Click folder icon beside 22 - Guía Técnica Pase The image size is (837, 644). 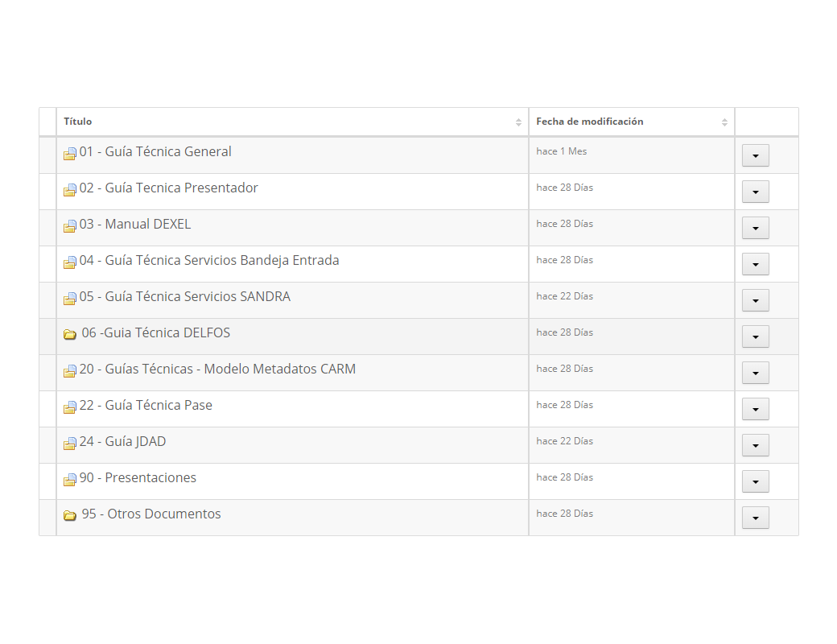70,407
